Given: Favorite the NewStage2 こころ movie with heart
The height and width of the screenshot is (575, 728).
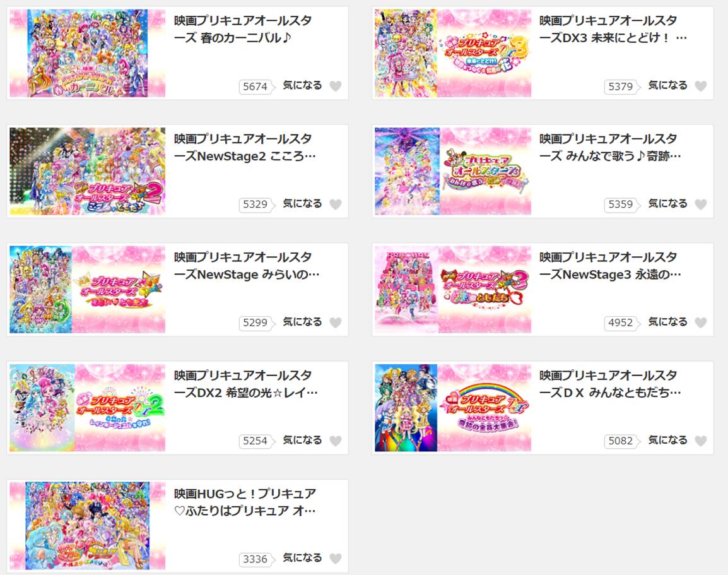Looking at the screenshot, I should click(x=336, y=205).
